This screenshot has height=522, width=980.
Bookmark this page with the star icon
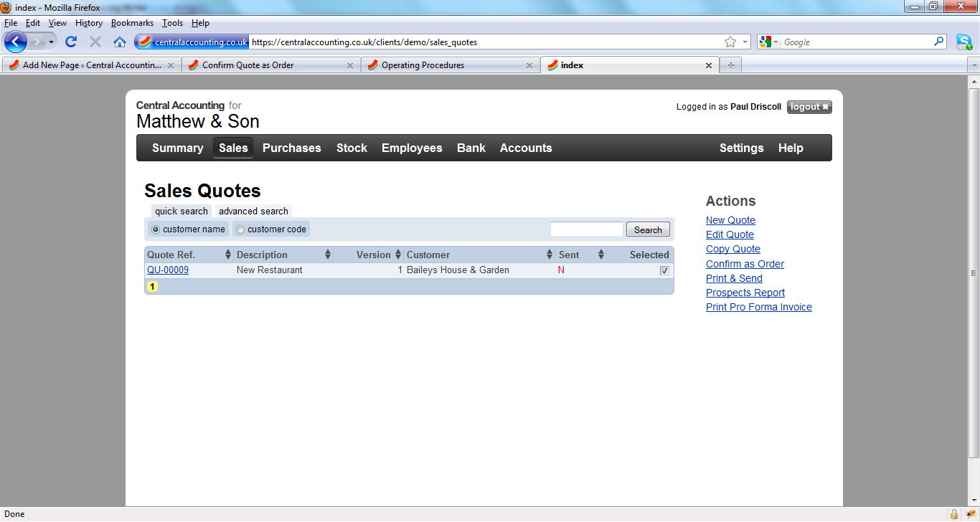click(730, 42)
